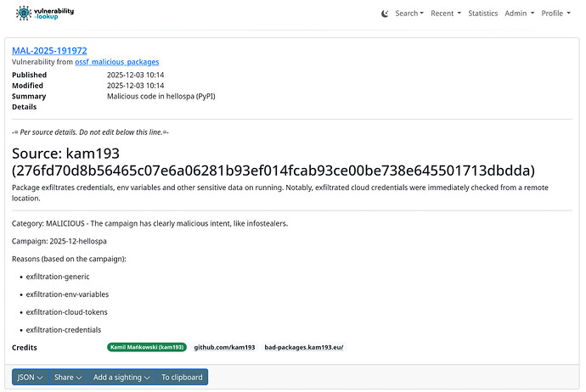Click the Vulnerability-Lookup logo
This screenshot has width=586, height=392.
[x=45, y=13]
